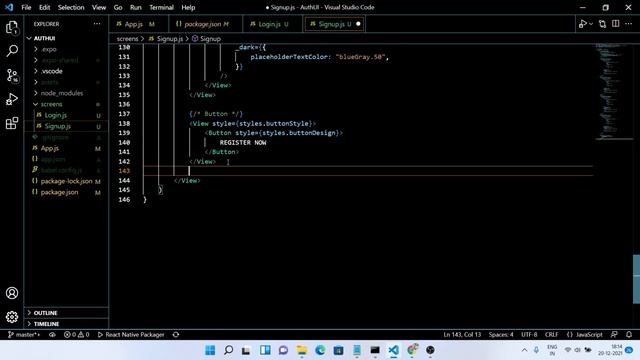
Task: Switch to the package.json tab
Action: [205, 24]
